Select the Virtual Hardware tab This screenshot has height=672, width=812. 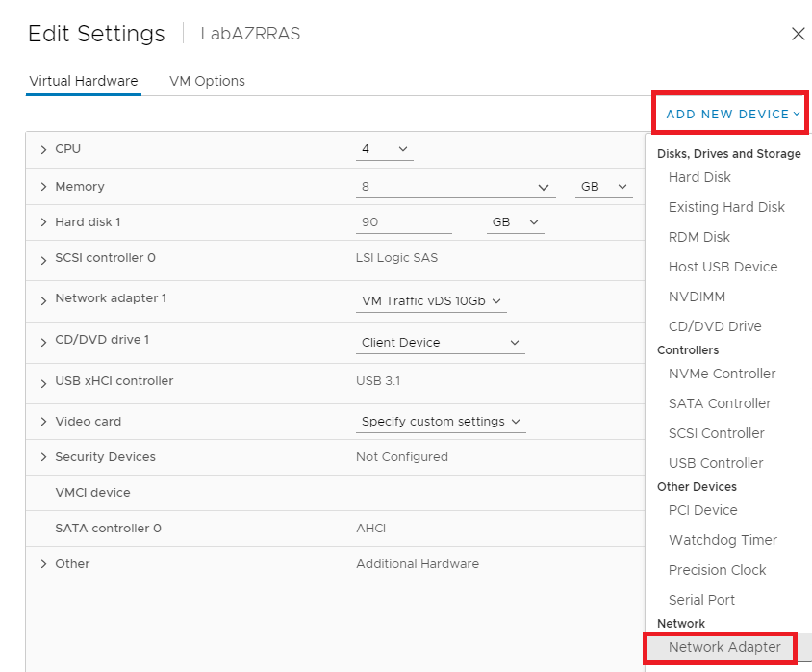[84, 81]
